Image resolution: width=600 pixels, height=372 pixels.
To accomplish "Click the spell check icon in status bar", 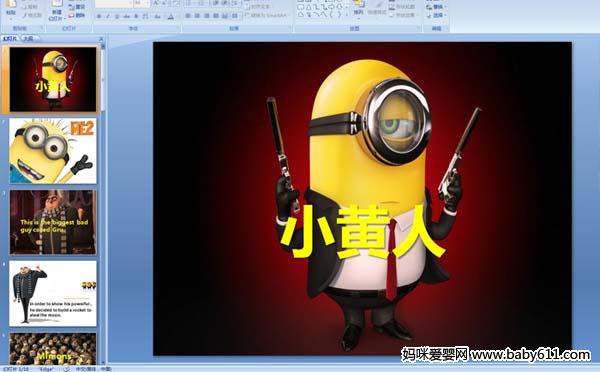I will click(x=66, y=369).
